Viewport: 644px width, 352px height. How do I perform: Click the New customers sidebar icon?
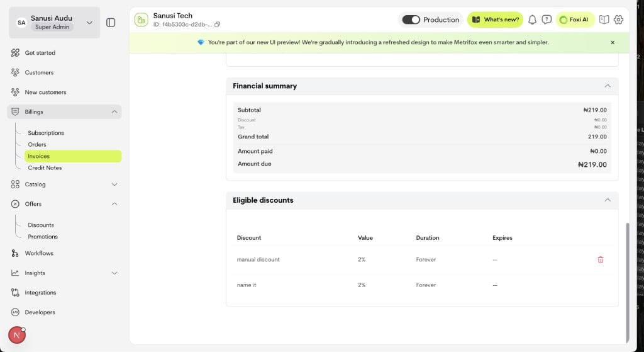coord(15,92)
